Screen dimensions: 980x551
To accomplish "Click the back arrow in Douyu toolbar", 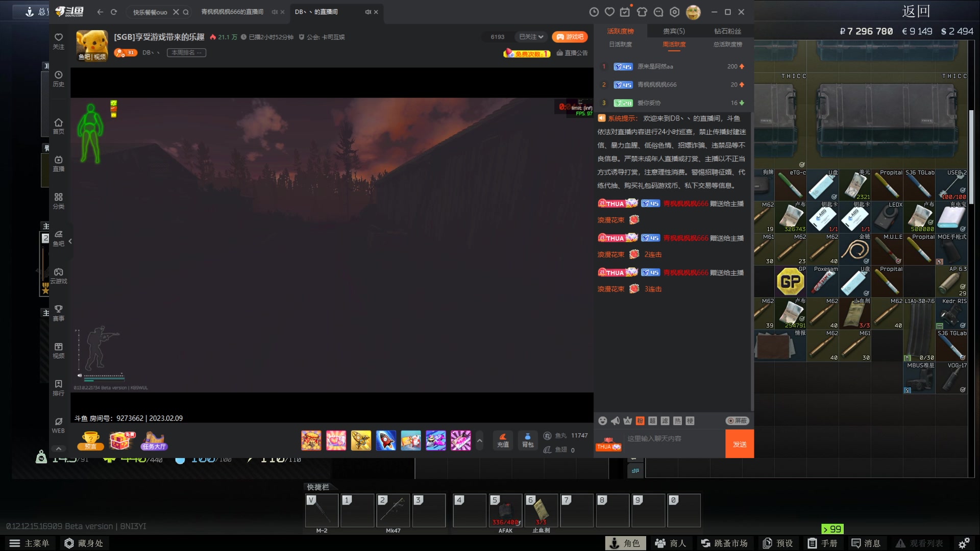I will point(100,12).
